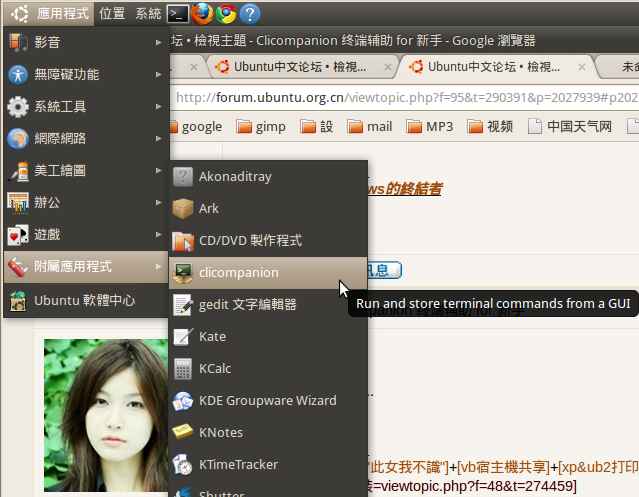Launch Kate editor
Viewport: 639px width, 497px height.
click(x=268, y=337)
